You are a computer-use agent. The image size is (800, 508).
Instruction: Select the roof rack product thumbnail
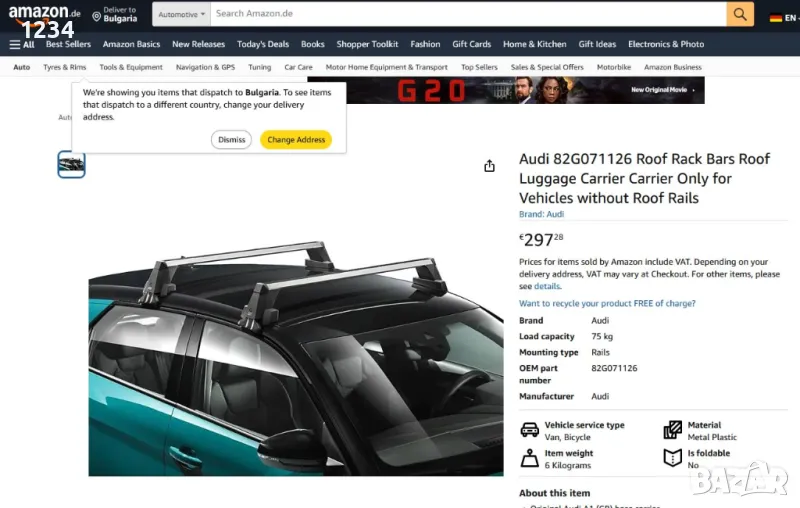(x=71, y=164)
